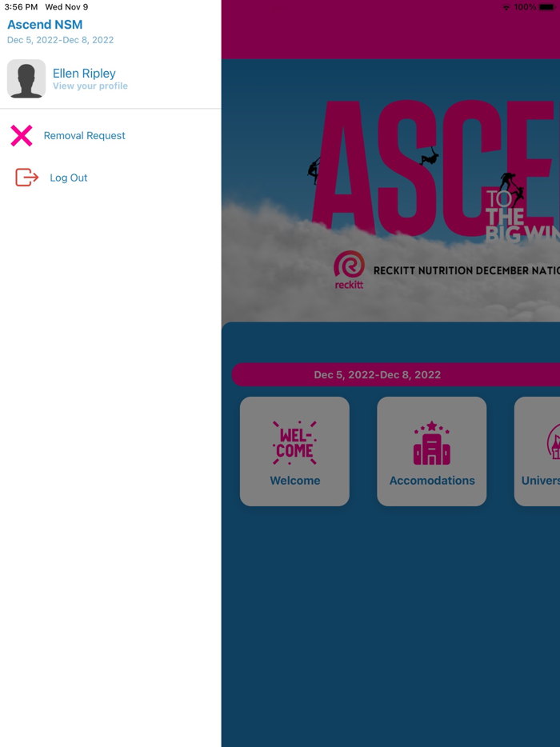Image resolution: width=560 pixels, height=747 pixels.
Task: Tap the 'View your profile' link
Action: point(90,86)
